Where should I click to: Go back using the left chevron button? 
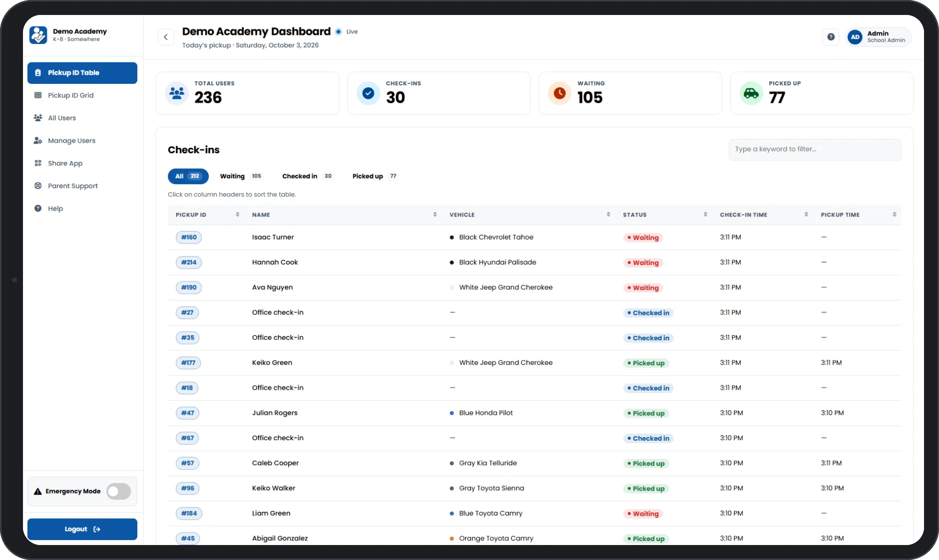tap(166, 37)
